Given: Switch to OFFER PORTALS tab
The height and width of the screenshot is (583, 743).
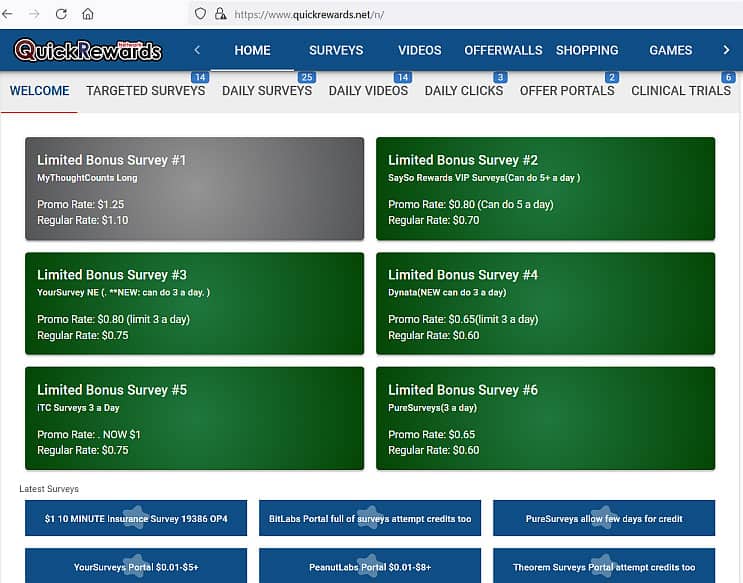Looking at the screenshot, I should point(567,91).
